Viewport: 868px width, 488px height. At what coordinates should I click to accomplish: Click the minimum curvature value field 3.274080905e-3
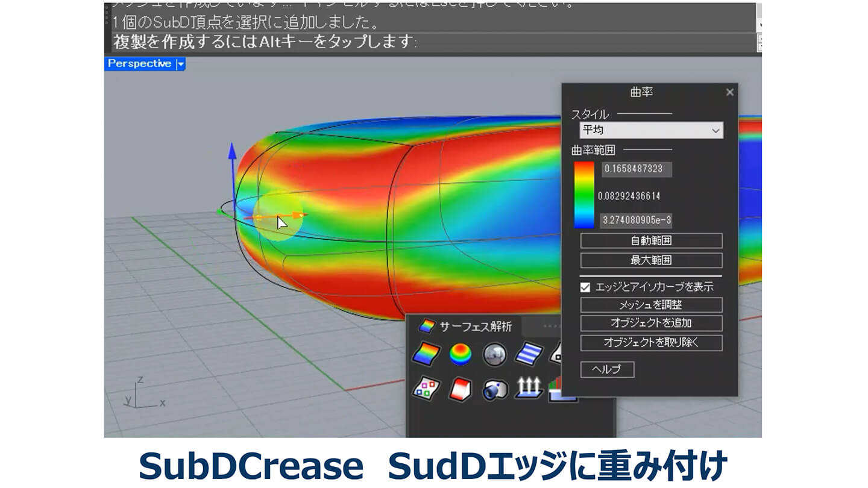[637, 221]
